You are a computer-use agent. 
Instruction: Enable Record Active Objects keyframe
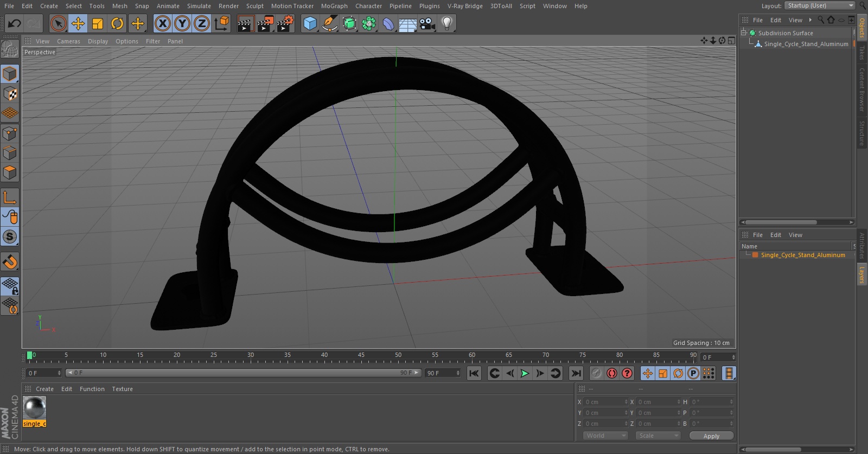597,373
